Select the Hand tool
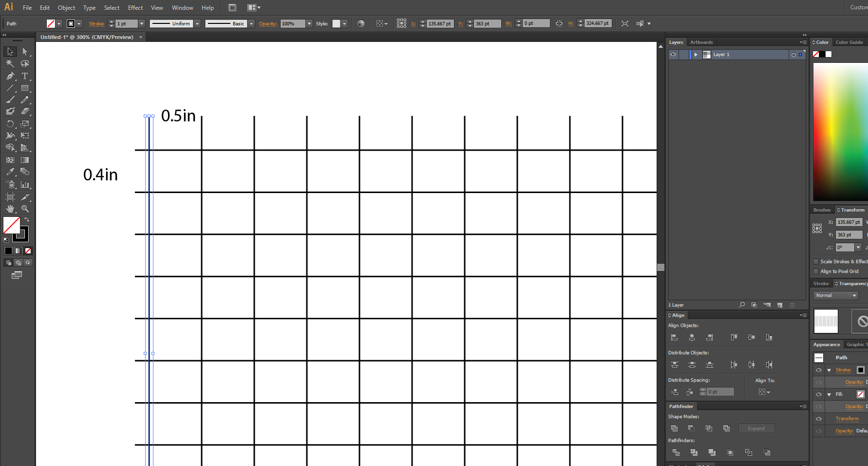Viewport: 868px width, 466px height. [x=10, y=209]
